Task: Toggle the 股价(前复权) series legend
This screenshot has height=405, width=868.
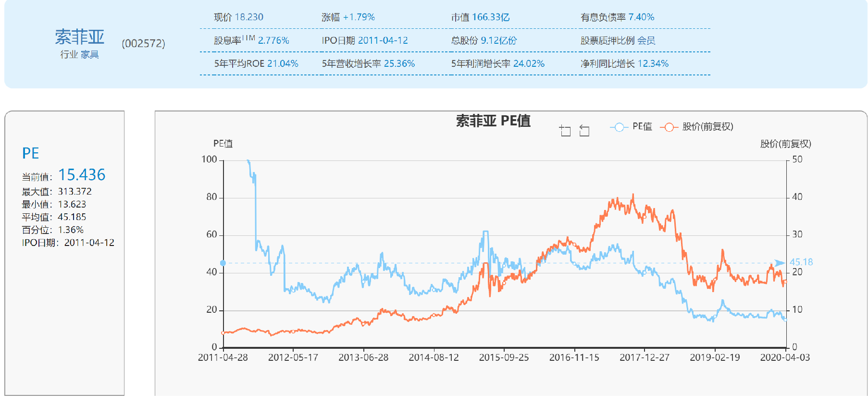Action: 697,127
